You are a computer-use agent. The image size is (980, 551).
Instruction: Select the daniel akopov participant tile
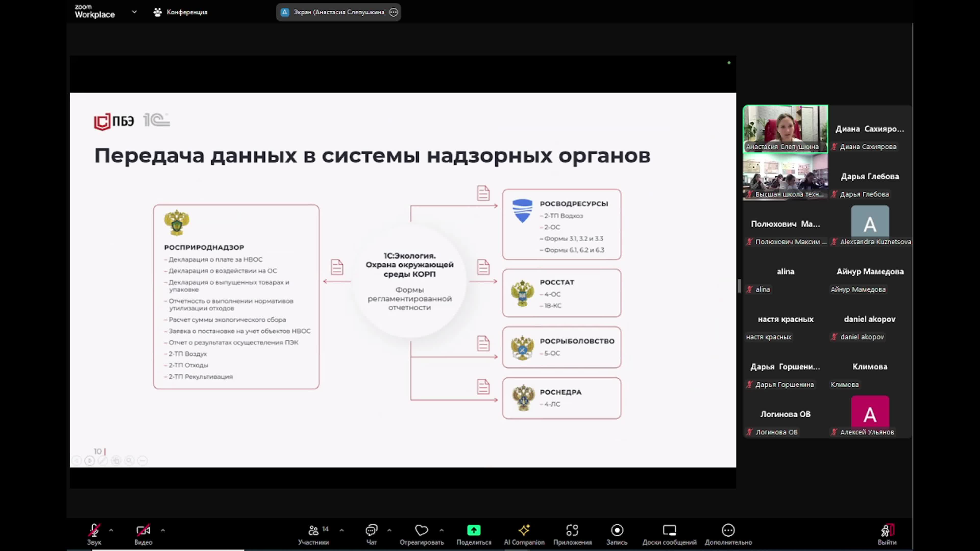pos(870,319)
